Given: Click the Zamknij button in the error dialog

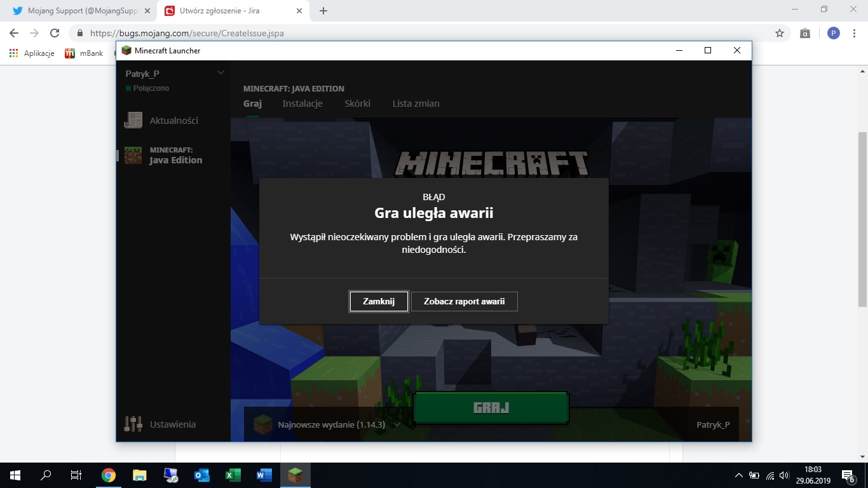Looking at the screenshot, I should (379, 302).
